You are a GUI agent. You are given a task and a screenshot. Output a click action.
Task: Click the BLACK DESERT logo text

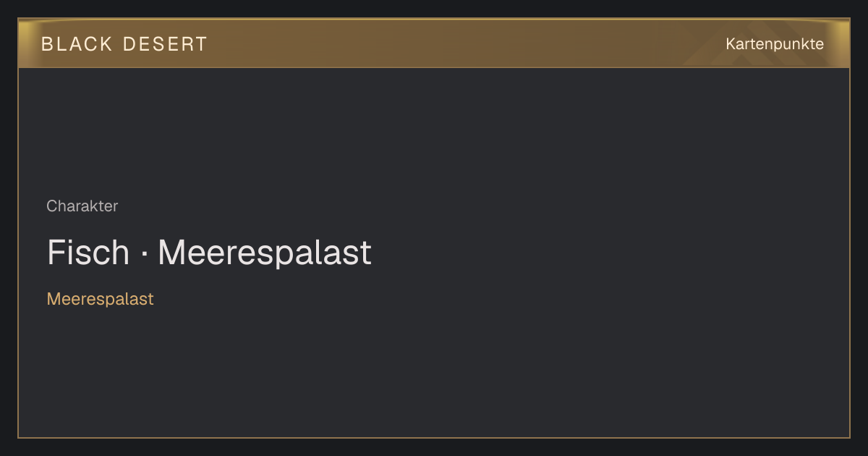[124, 44]
